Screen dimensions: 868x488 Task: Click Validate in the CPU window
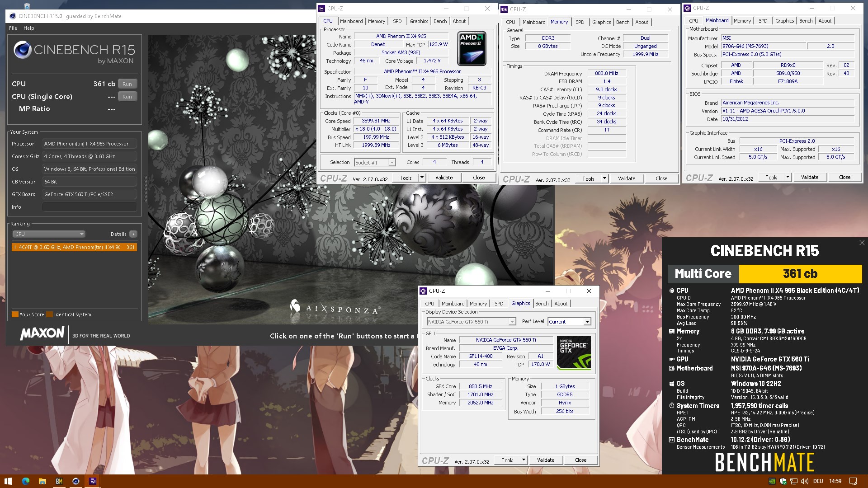(444, 178)
